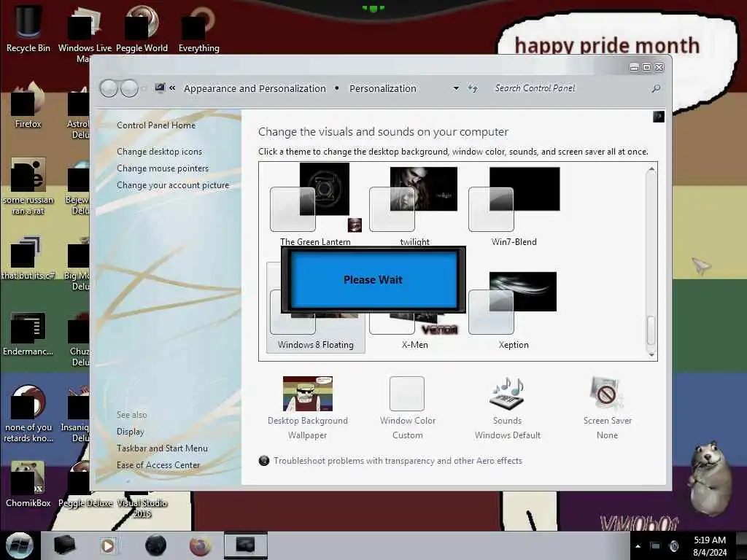747x560 pixels.
Task: Open Taskbar and Start Menu link
Action: [x=162, y=448]
